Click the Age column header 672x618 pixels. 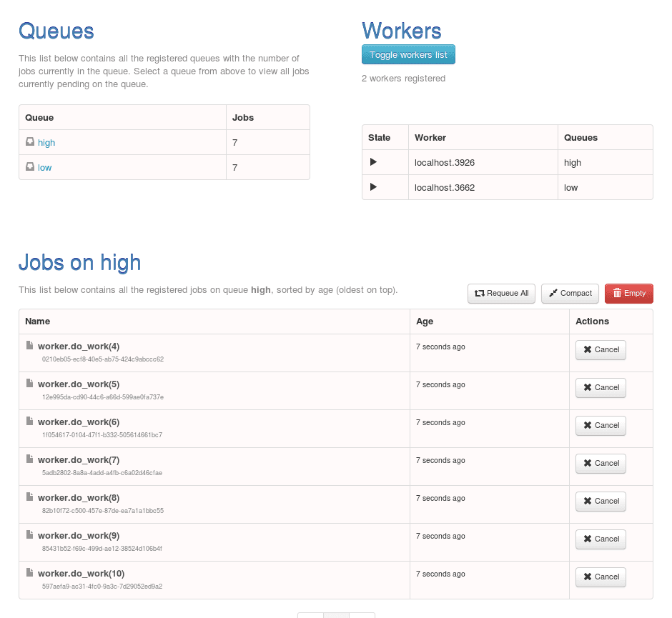click(425, 322)
